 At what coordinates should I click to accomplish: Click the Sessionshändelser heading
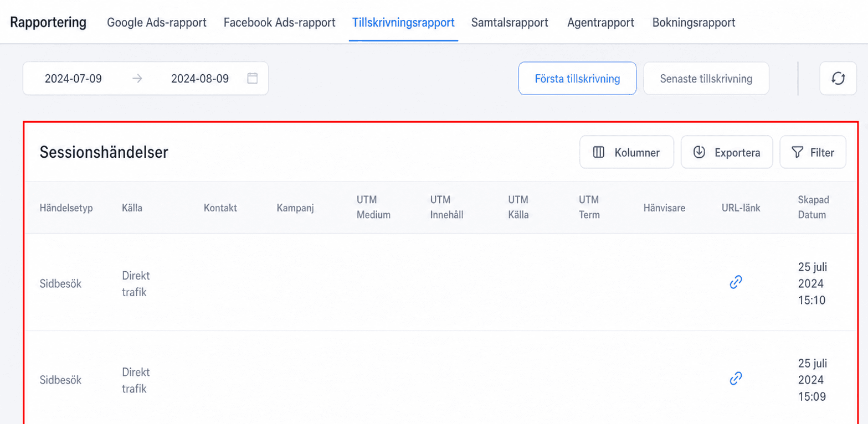(104, 152)
